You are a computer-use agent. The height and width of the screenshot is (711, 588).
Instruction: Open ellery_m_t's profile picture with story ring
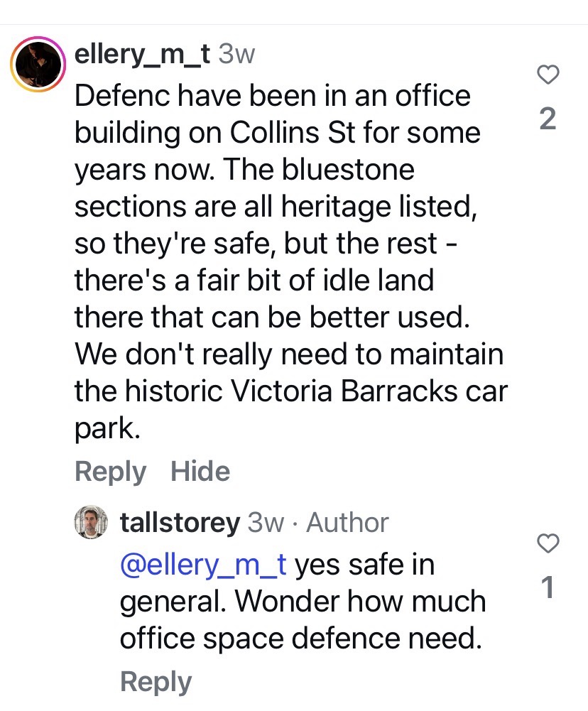click(x=36, y=65)
